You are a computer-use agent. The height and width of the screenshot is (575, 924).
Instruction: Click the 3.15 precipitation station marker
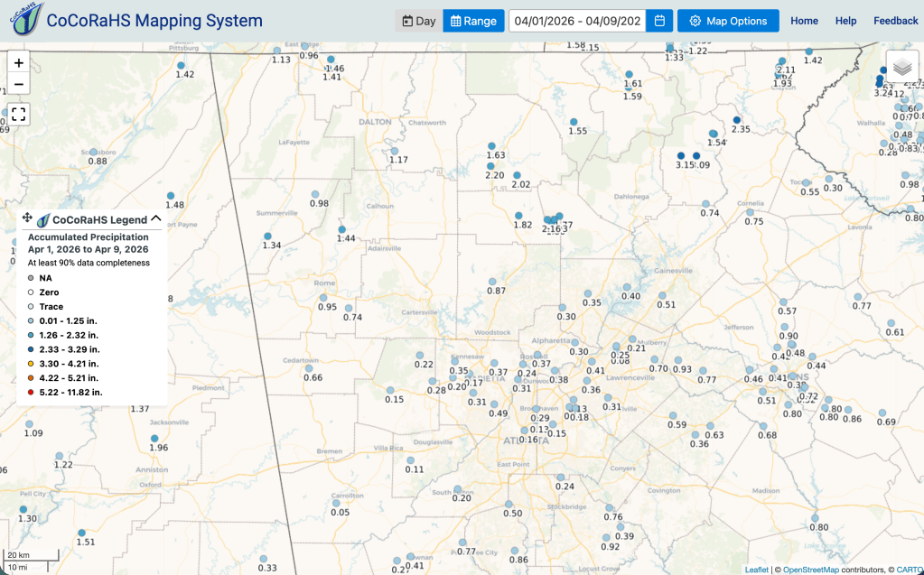click(x=681, y=156)
